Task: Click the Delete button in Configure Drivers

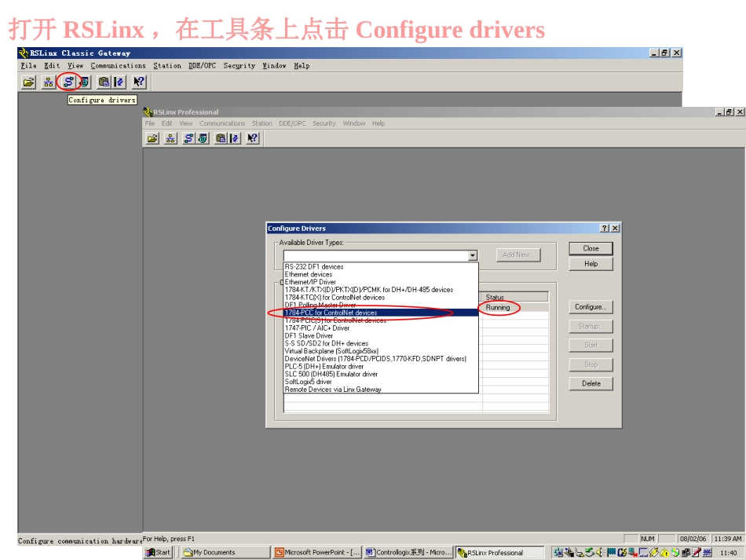Action: click(x=591, y=383)
